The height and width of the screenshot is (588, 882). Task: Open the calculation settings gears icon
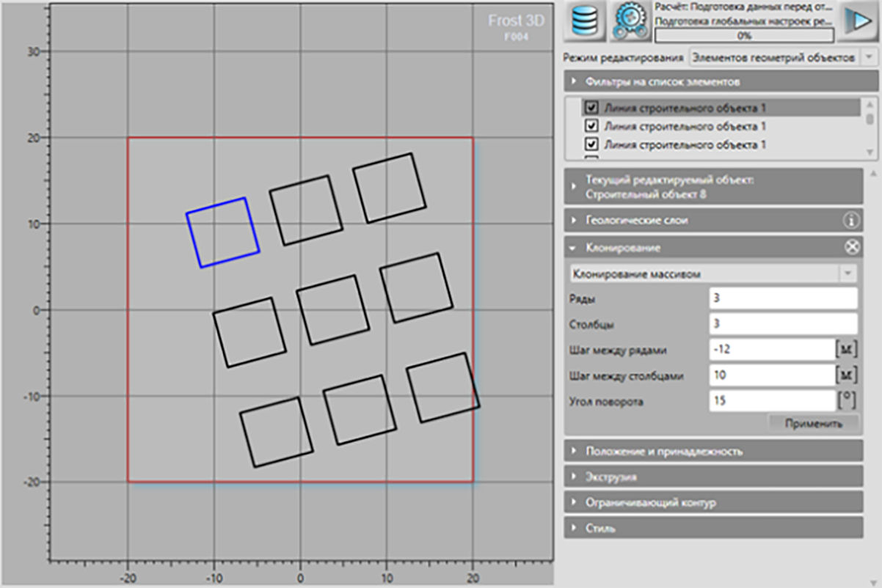point(630,21)
